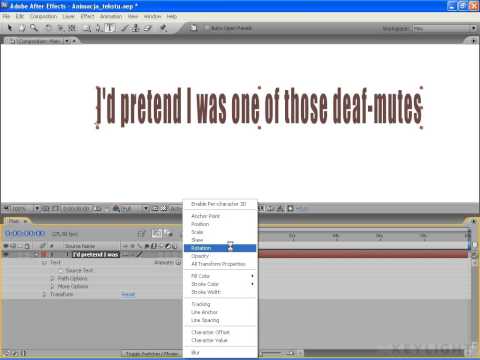Select the Pen tool
Screen dimensions: 480x360
click(98, 28)
